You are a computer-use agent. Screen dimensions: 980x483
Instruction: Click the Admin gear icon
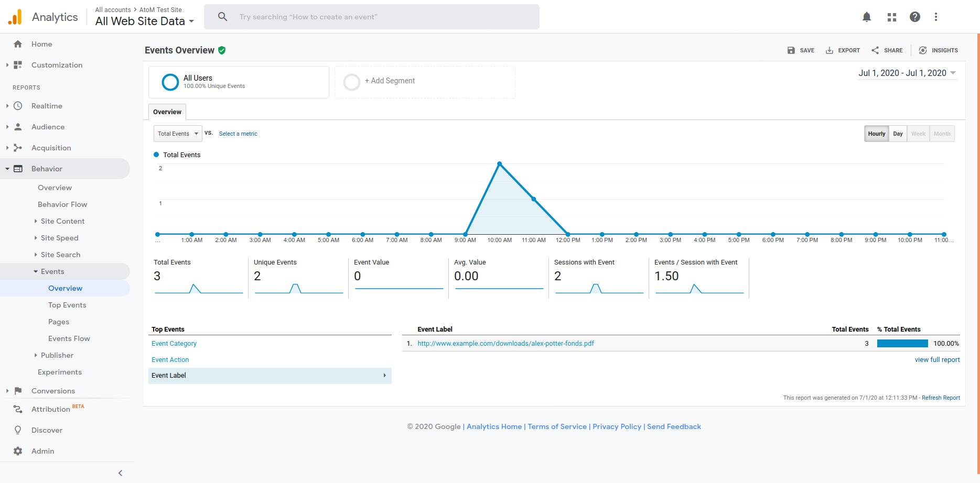[18, 451]
